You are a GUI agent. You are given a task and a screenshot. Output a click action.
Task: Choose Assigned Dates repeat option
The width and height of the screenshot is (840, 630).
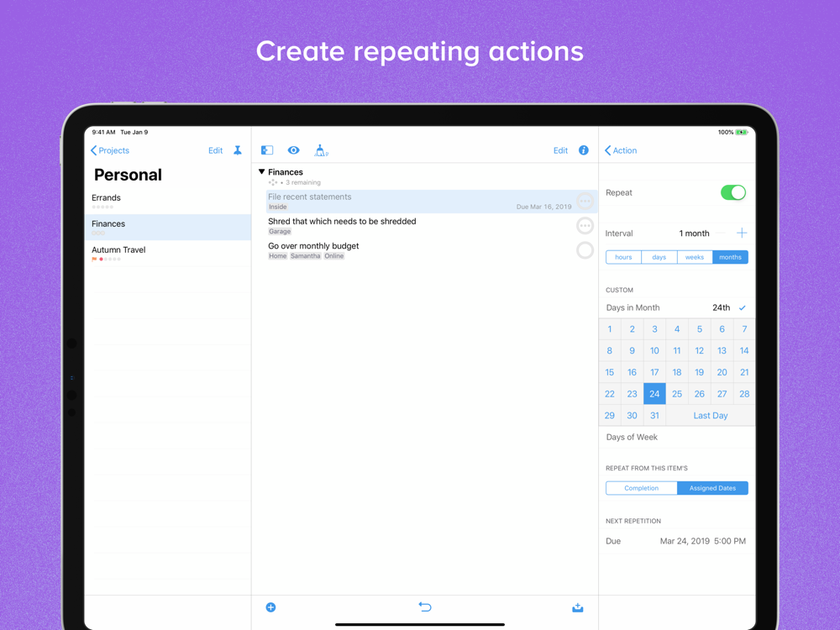click(712, 488)
